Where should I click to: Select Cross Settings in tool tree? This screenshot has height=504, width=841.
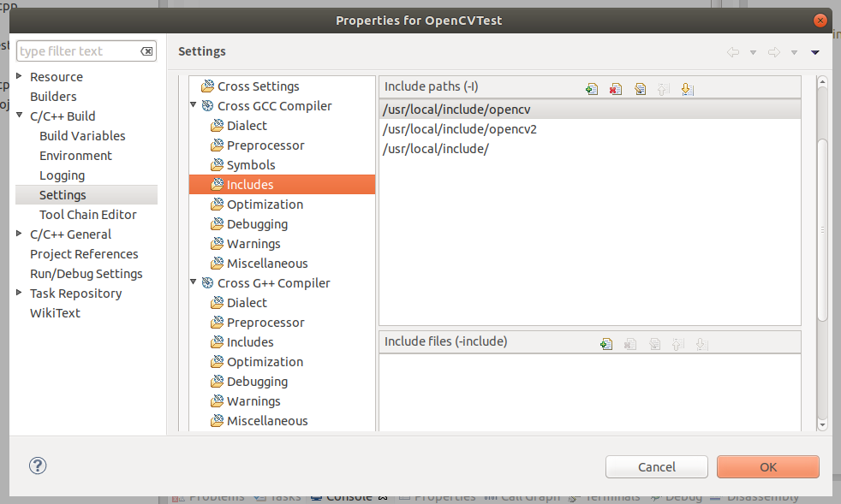(x=259, y=86)
